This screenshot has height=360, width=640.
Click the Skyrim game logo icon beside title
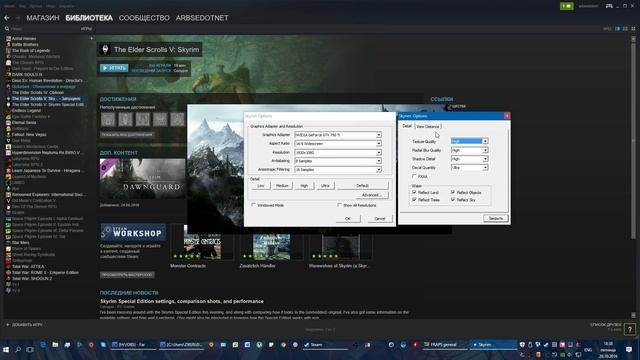click(x=105, y=49)
